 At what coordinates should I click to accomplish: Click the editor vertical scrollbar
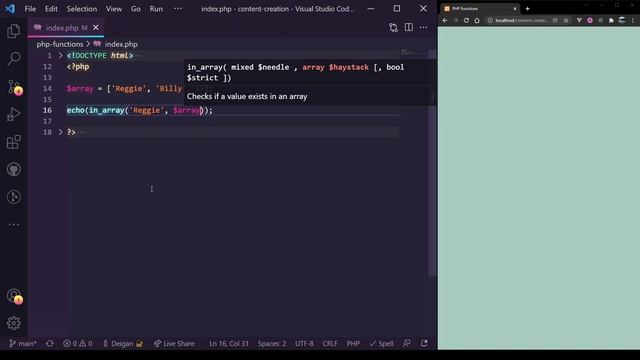point(432,163)
